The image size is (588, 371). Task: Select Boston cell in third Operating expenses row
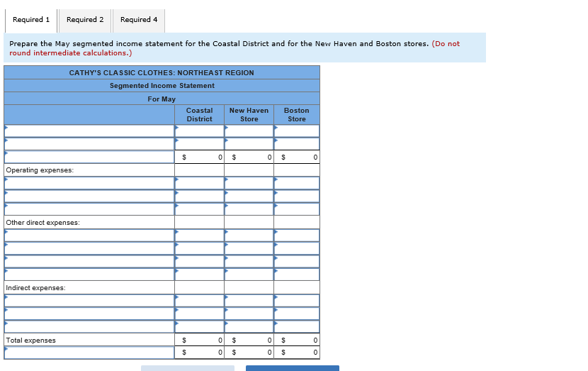click(x=297, y=209)
